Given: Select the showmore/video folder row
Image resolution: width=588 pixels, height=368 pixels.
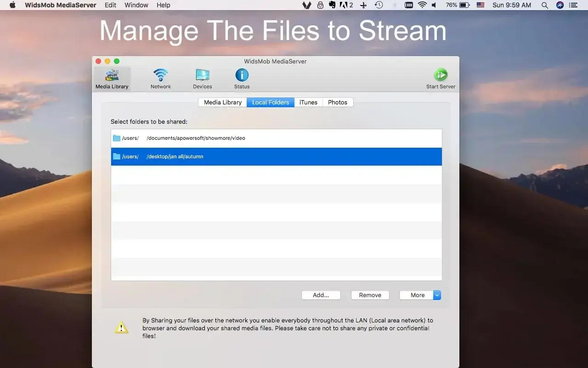Looking at the screenshot, I should click(x=276, y=138).
